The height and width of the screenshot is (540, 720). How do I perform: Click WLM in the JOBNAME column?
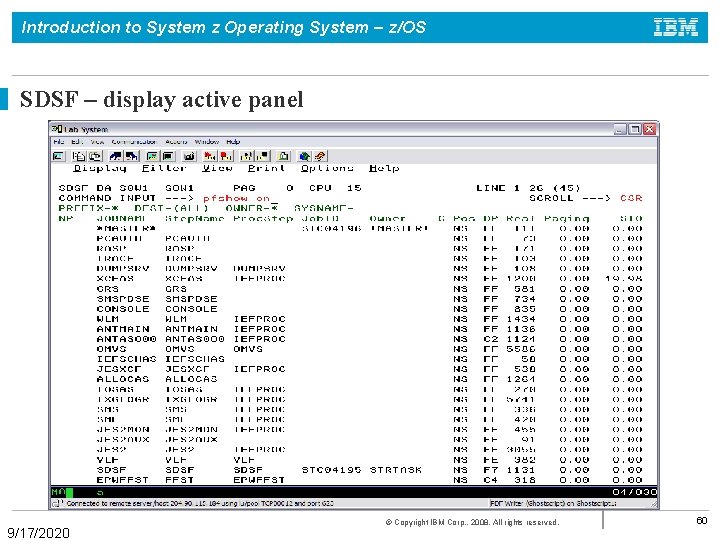pos(107,319)
